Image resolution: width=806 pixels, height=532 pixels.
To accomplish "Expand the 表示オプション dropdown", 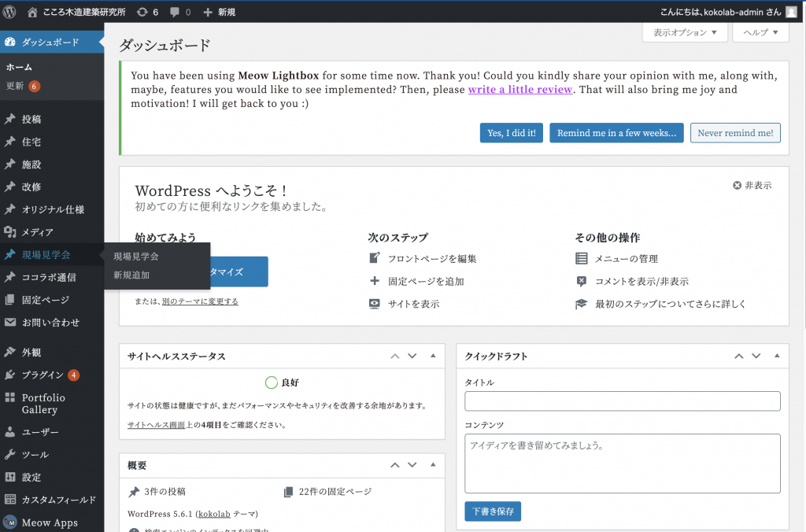I will click(x=685, y=33).
